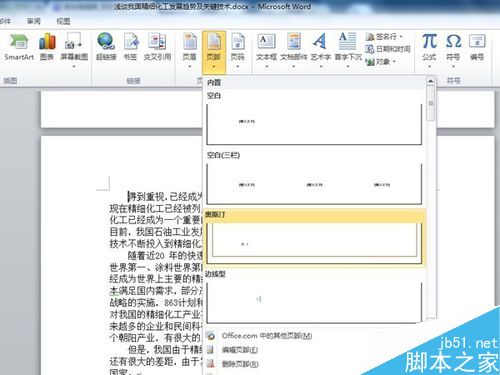Screen dimensions: 500x375
Task: Open more footers from Office.com
Action: pyautogui.click(x=267, y=336)
